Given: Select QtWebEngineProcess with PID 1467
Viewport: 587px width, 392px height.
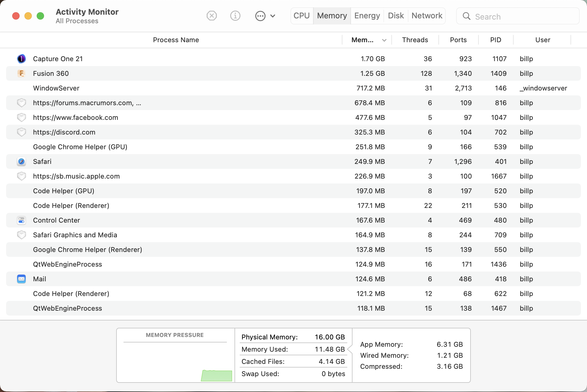Looking at the screenshot, I should (293, 308).
